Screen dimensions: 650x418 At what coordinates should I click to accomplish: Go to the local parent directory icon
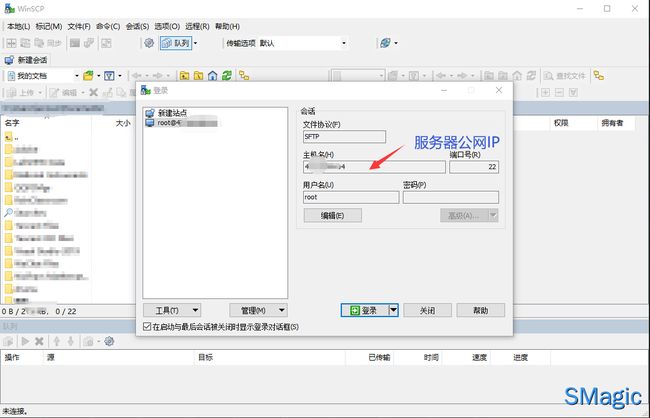184,75
